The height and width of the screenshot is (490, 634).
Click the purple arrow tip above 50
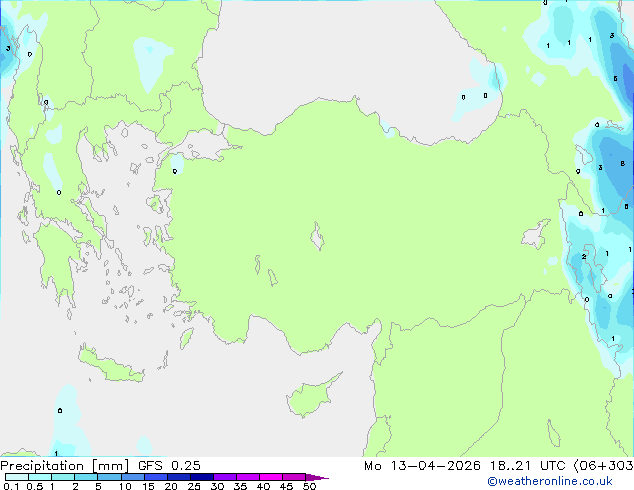point(317,477)
